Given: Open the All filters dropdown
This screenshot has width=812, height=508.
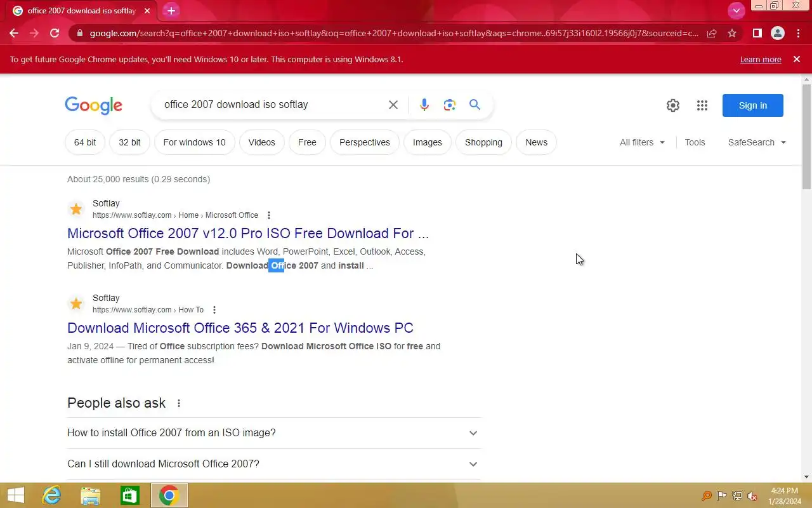Looking at the screenshot, I should [x=642, y=142].
